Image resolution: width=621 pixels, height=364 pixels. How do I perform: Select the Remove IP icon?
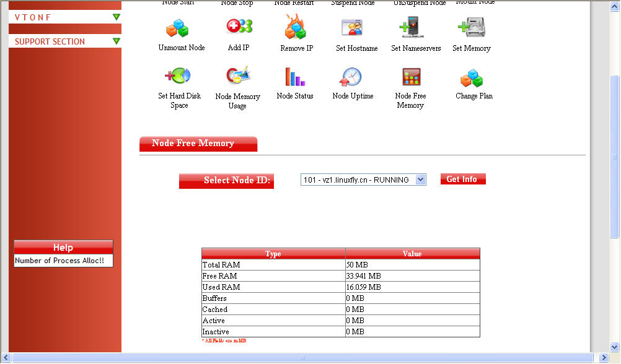pyautogui.click(x=296, y=27)
